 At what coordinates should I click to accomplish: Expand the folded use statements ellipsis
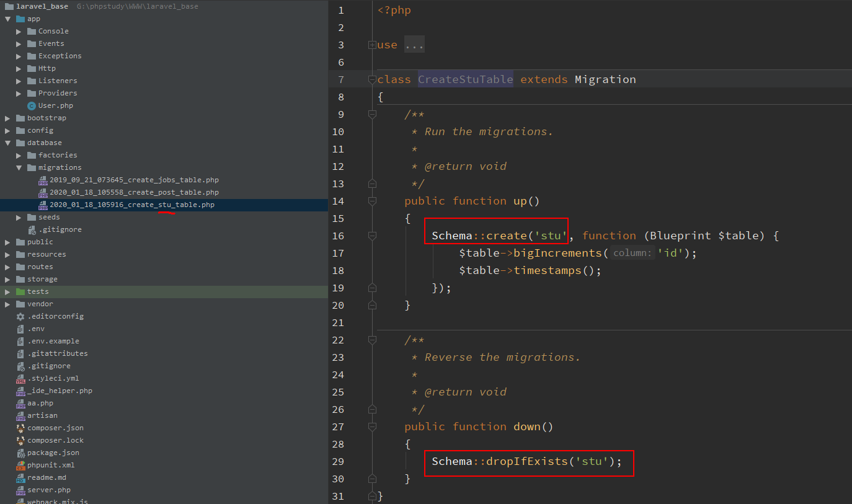(414, 45)
